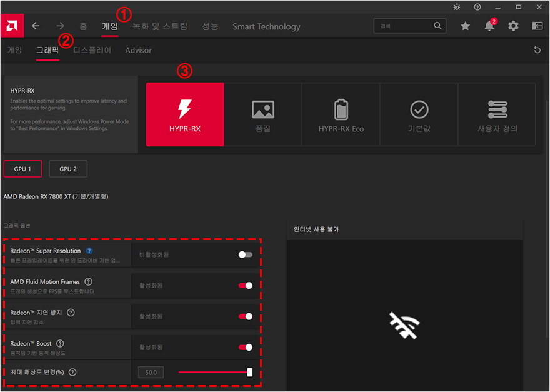550x392 pixels.
Task: Select GPU 1 button
Action: tap(22, 169)
